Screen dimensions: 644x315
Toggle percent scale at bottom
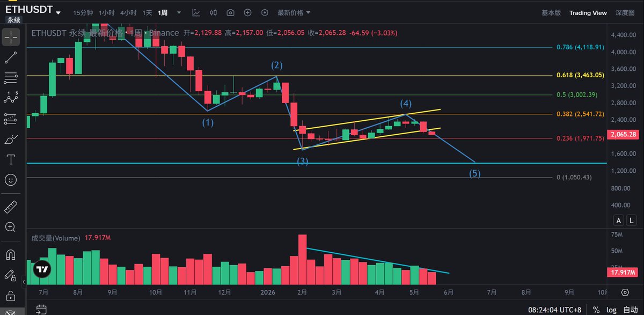[x=597, y=310]
